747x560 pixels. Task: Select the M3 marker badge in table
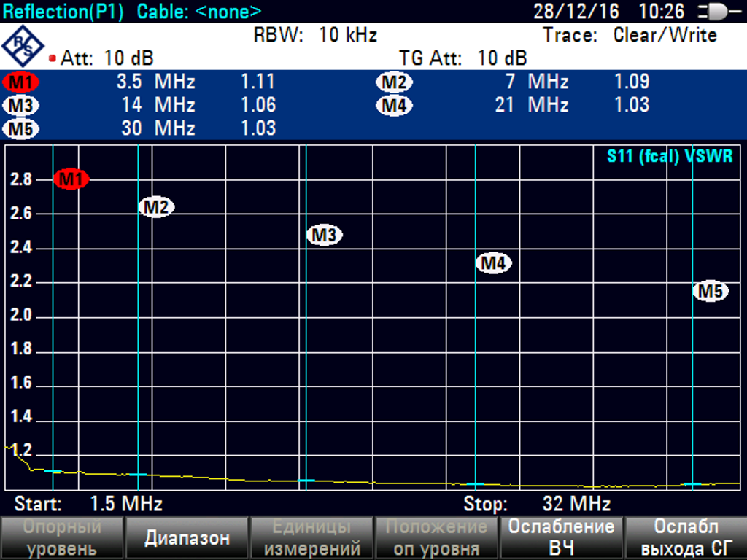pos(20,106)
